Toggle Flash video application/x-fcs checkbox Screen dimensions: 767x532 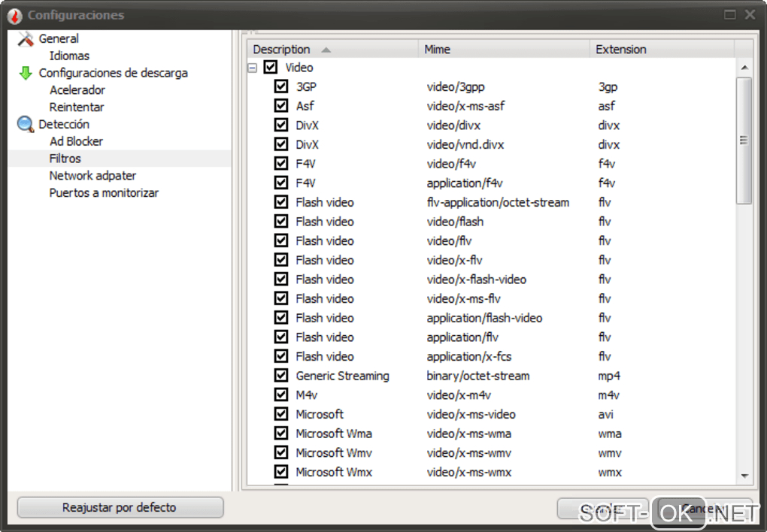(x=280, y=356)
